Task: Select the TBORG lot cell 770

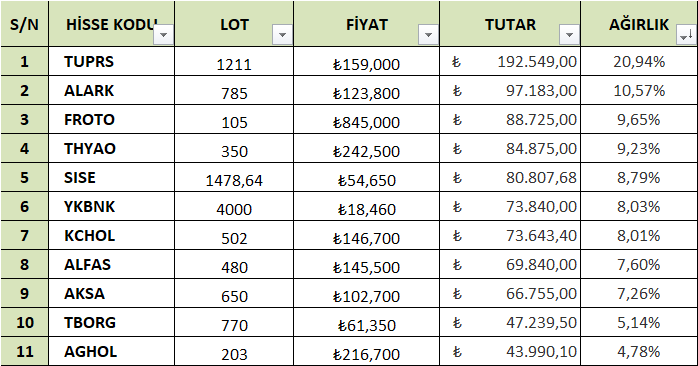Action: (x=234, y=322)
